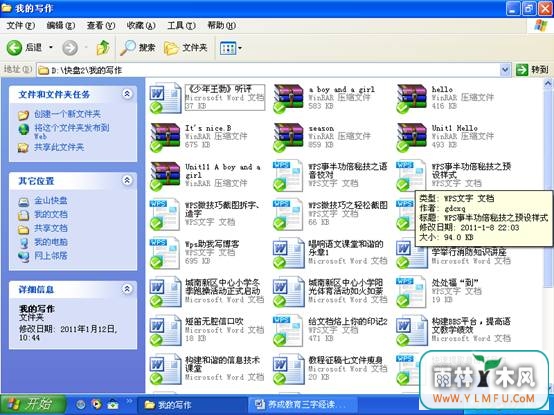Select the 构建BBS平台，提高语文教学绩效 Word icon
The image size is (554, 415).
tap(411, 331)
